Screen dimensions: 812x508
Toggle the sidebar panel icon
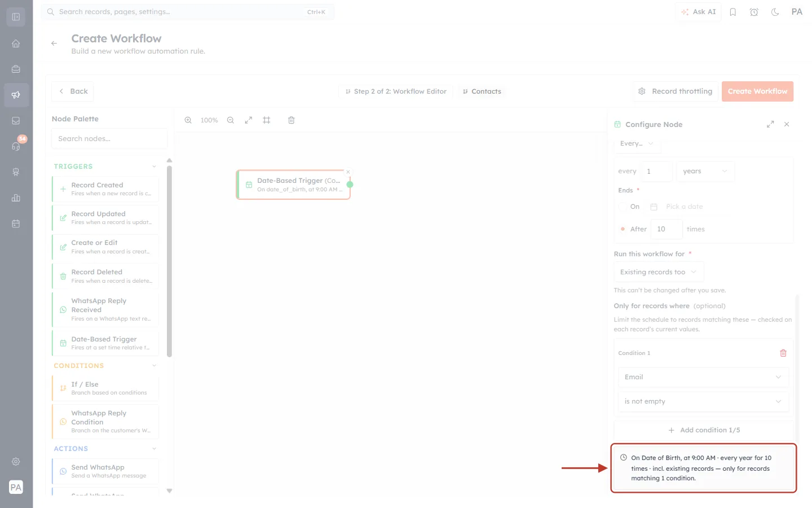tap(16, 17)
